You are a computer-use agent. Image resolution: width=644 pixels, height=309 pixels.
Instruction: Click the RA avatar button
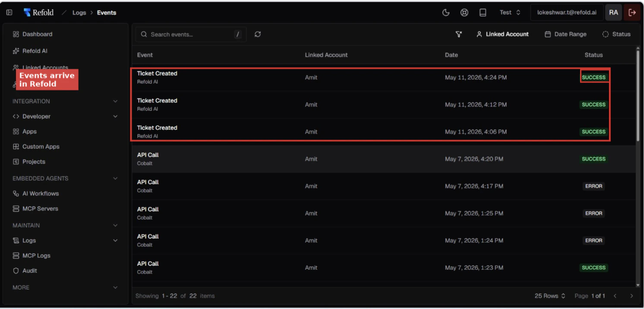coord(613,13)
